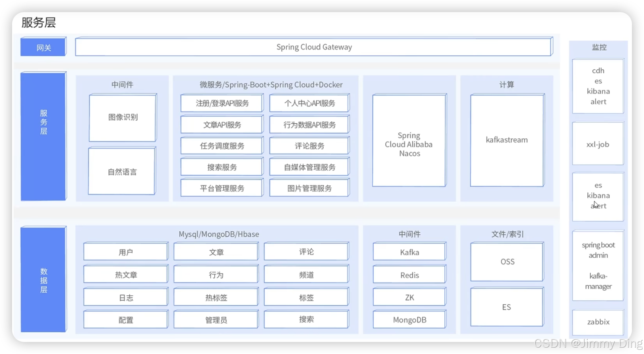The height and width of the screenshot is (354, 644).
Task: Select the MongoDB middleware box
Action: pyautogui.click(x=409, y=319)
